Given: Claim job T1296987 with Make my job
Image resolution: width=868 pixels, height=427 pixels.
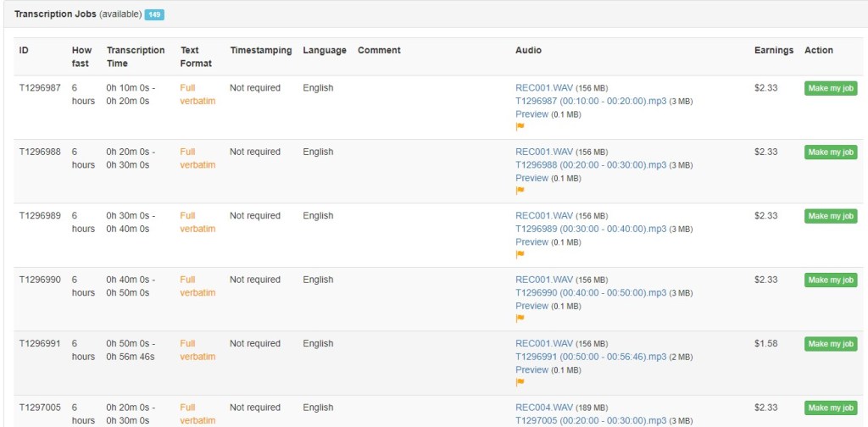Looking at the screenshot, I should tap(831, 88).
